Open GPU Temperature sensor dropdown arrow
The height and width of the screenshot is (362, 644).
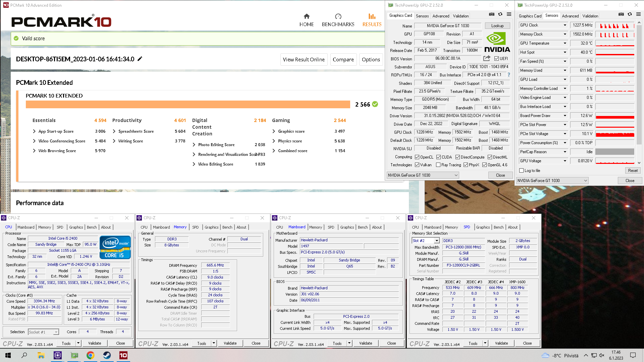(x=565, y=43)
